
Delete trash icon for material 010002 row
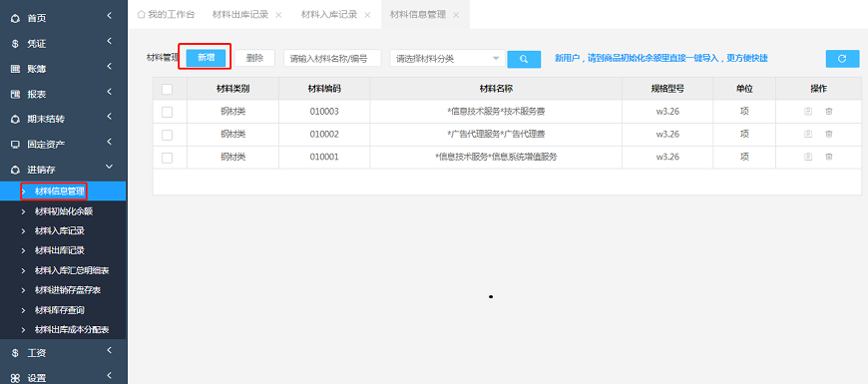click(x=829, y=134)
